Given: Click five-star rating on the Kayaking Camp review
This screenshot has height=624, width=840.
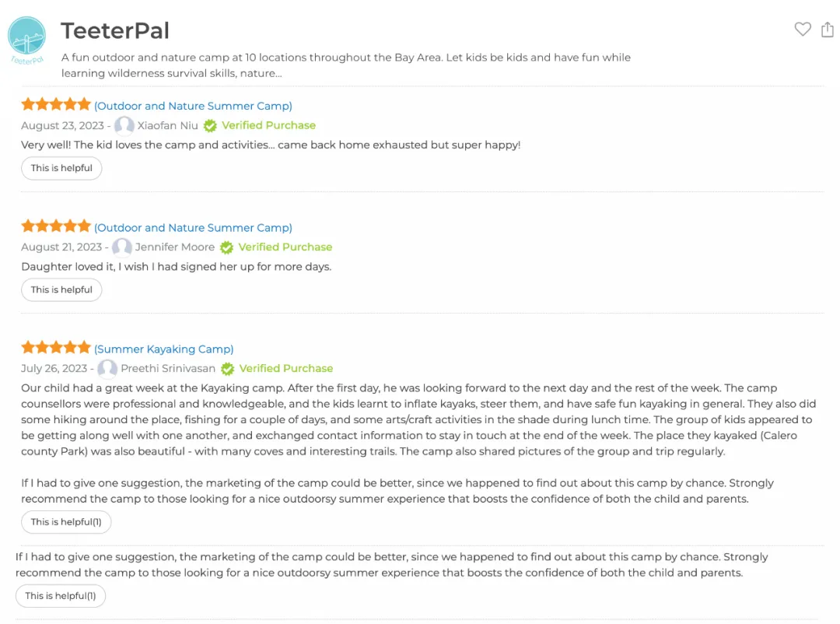Looking at the screenshot, I should point(56,347).
